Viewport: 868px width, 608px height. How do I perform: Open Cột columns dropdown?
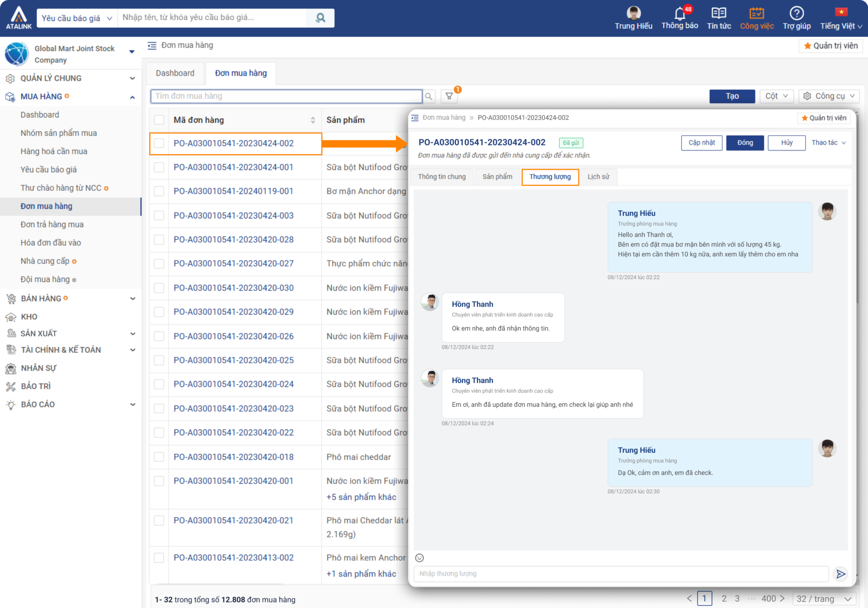click(x=776, y=96)
